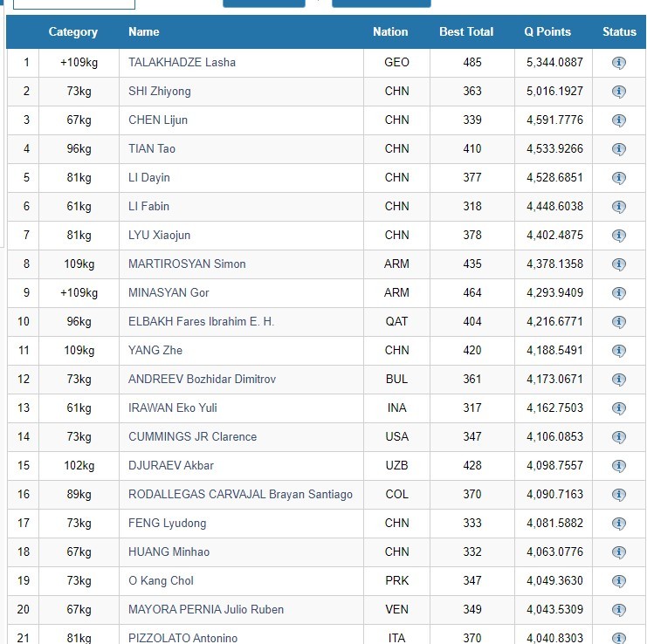The width and height of the screenshot is (647, 644).
Task: Click status icon for TIAN Tao
Action: click(619, 149)
